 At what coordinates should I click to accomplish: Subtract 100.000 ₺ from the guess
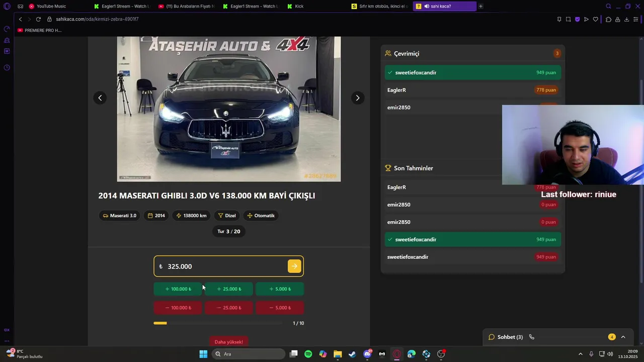pyautogui.click(x=178, y=308)
